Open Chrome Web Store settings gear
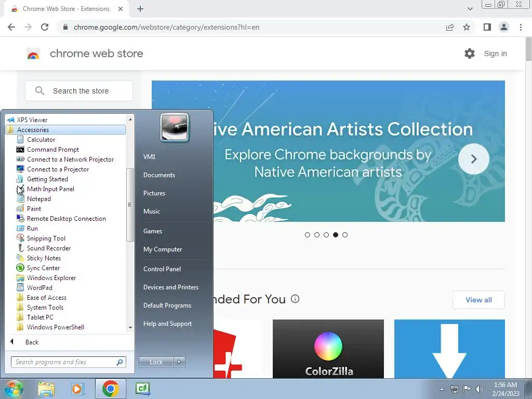This screenshot has height=399, width=532. 469,54
